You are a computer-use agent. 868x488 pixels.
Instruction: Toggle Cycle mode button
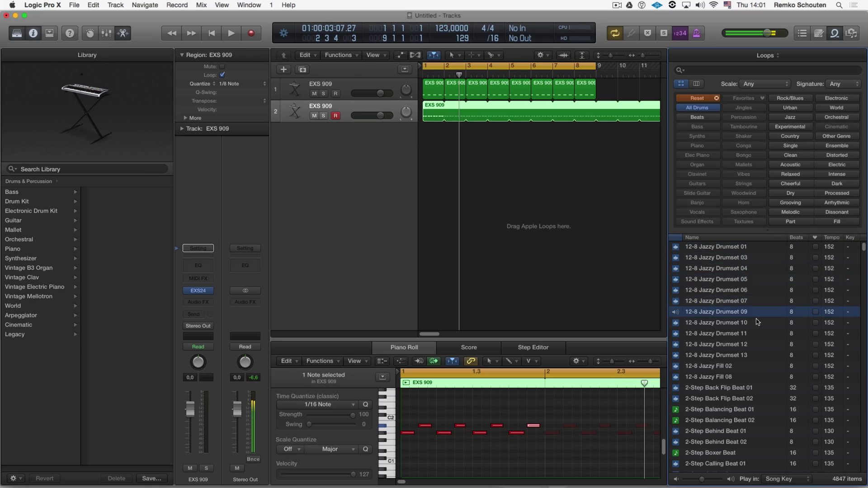pos(615,33)
